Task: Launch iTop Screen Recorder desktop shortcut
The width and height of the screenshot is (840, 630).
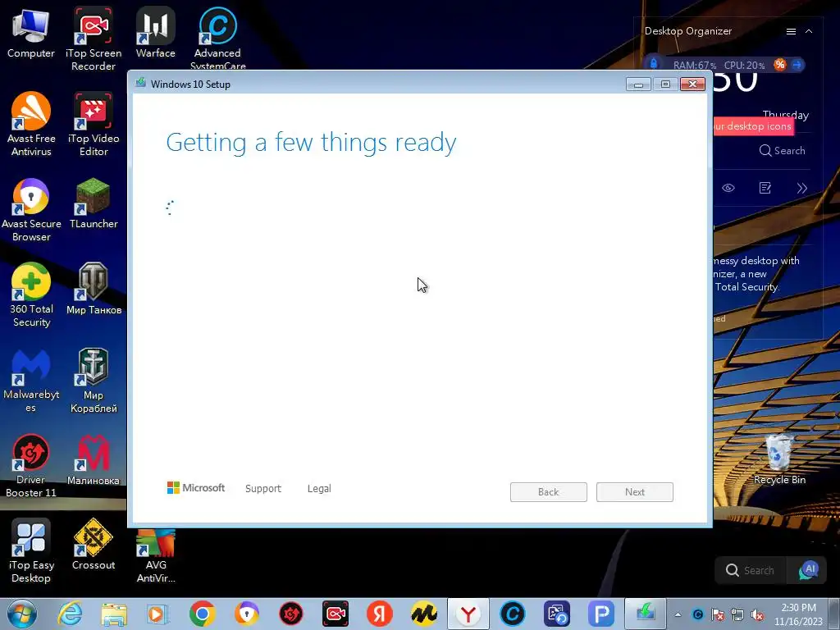Action: point(94,39)
